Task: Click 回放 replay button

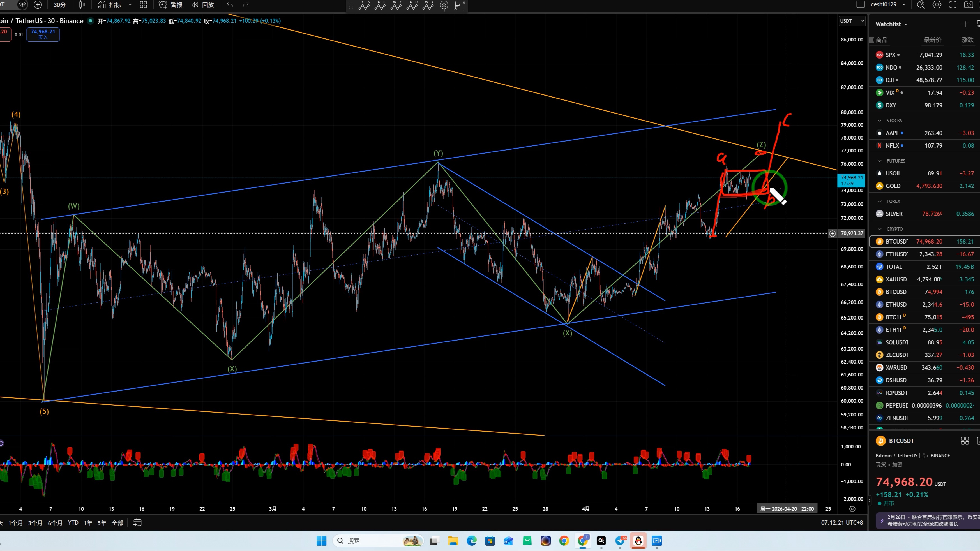Action: (x=202, y=5)
